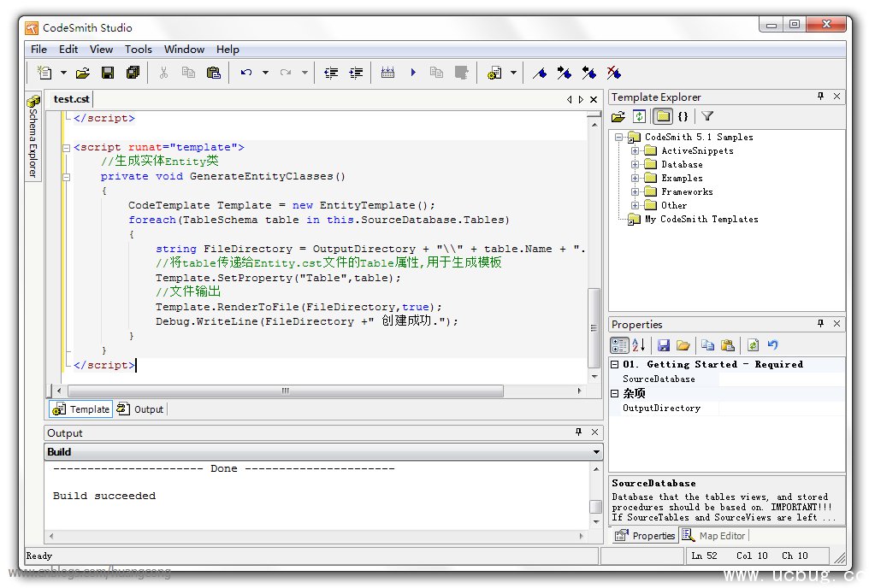The width and height of the screenshot is (869, 588).
Task: Switch to the Properties panel tab
Action: click(645, 535)
